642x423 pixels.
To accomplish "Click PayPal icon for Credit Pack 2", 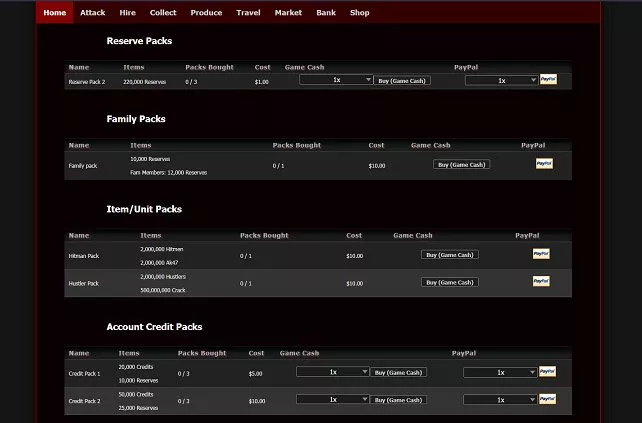I will pyautogui.click(x=547, y=398).
